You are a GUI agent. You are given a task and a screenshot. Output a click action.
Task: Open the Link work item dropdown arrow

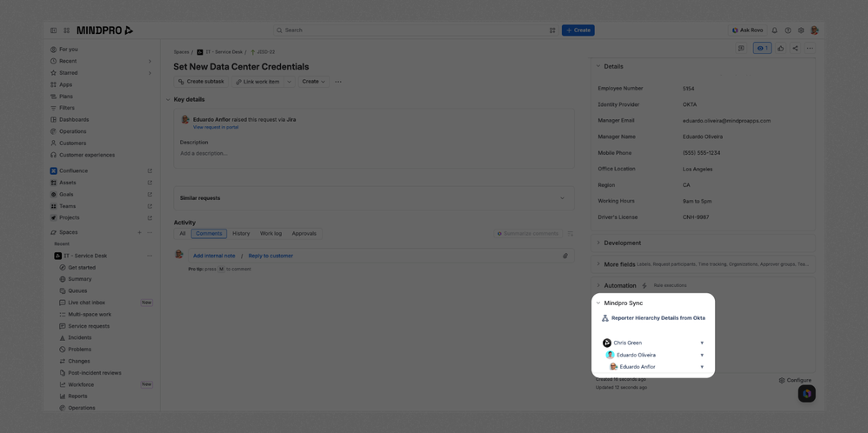(x=289, y=82)
